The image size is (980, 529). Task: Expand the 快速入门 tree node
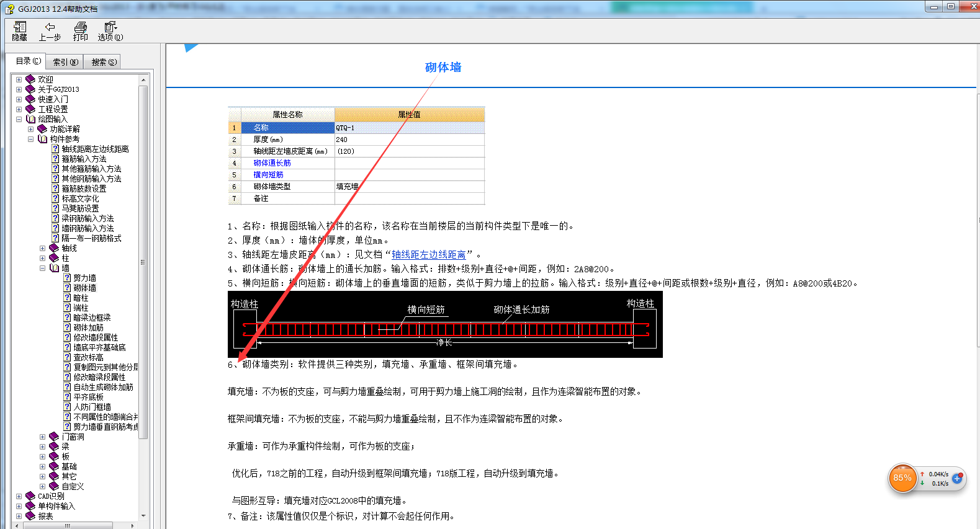pyautogui.click(x=19, y=99)
